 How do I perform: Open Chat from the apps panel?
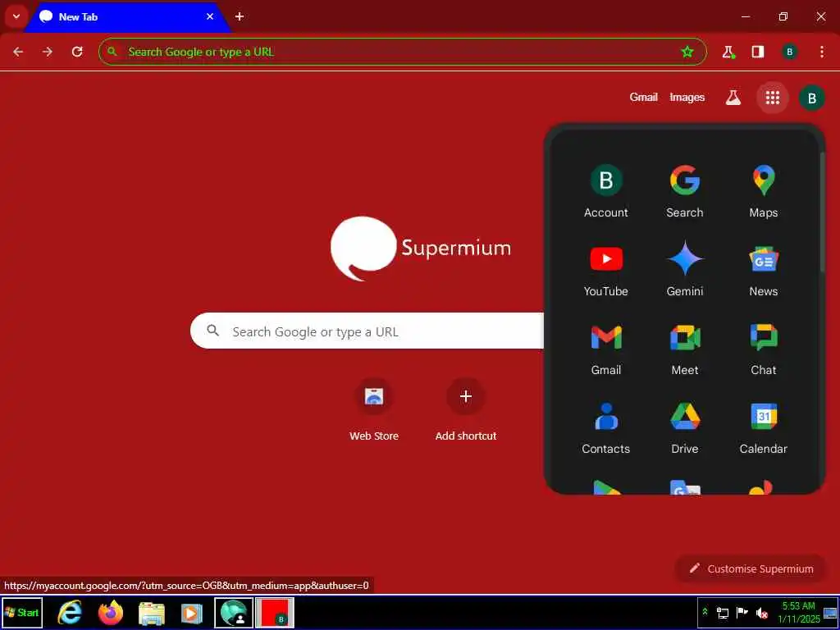(x=764, y=349)
